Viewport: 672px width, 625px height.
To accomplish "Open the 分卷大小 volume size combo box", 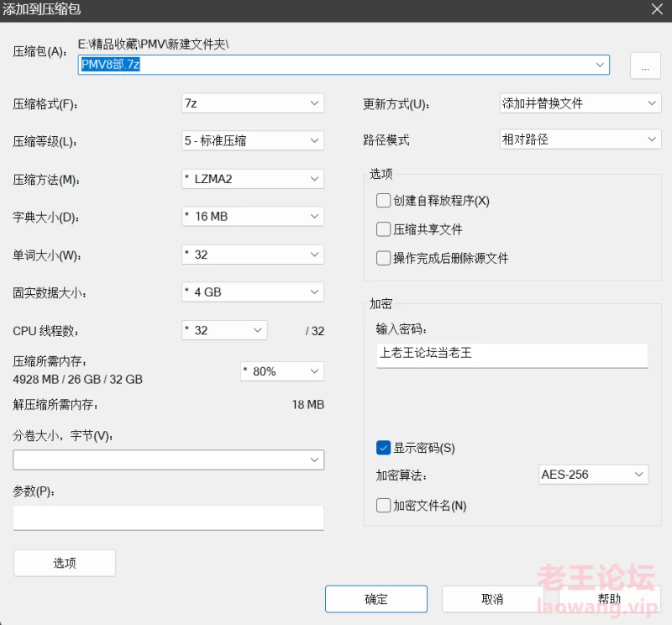I will click(x=169, y=460).
